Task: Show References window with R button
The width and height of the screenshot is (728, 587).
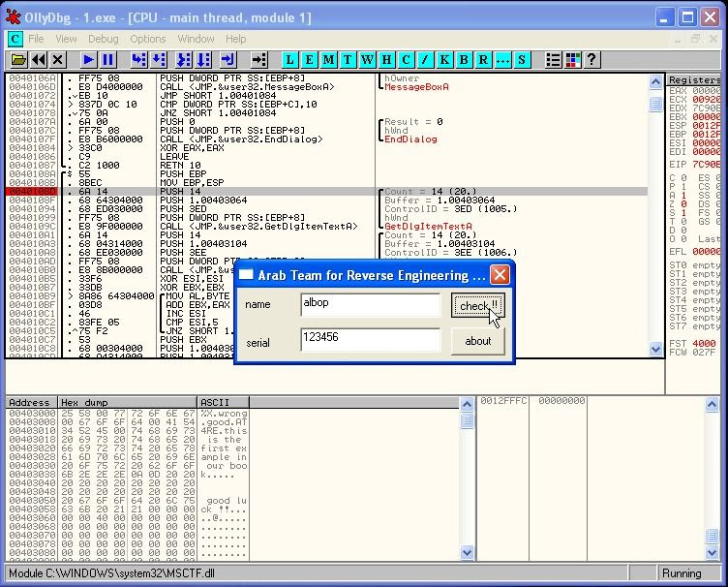Action: pyautogui.click(x=483, y=59)
